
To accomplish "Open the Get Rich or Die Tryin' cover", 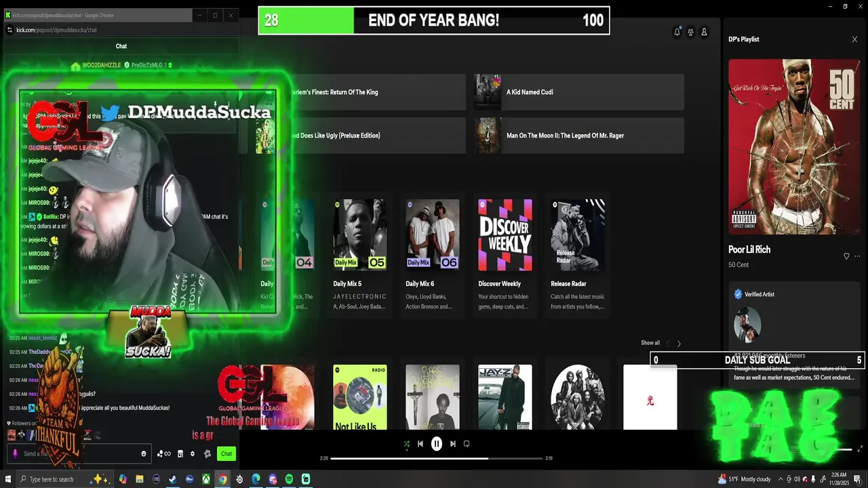I will pyautogui.click(x=794, y=147).
